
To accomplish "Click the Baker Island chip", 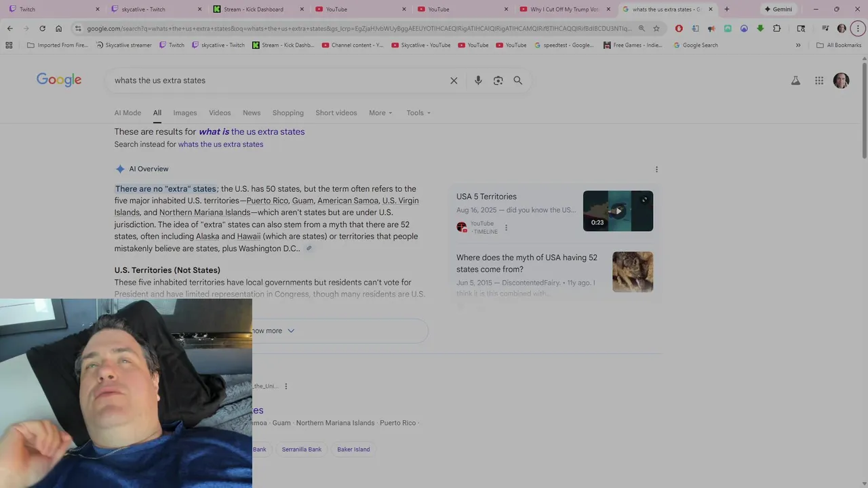I will (353, 449).
